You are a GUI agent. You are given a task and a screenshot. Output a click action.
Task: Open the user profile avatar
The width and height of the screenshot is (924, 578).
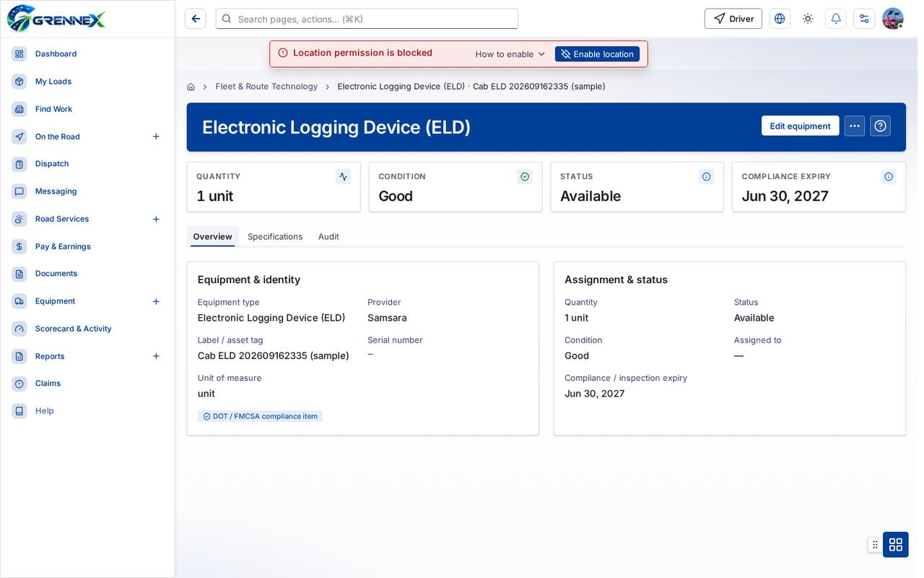(x=893, y=19)
